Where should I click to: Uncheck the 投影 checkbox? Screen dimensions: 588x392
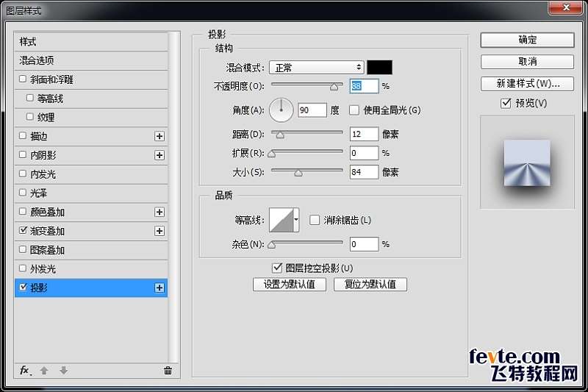click(23, 288)
